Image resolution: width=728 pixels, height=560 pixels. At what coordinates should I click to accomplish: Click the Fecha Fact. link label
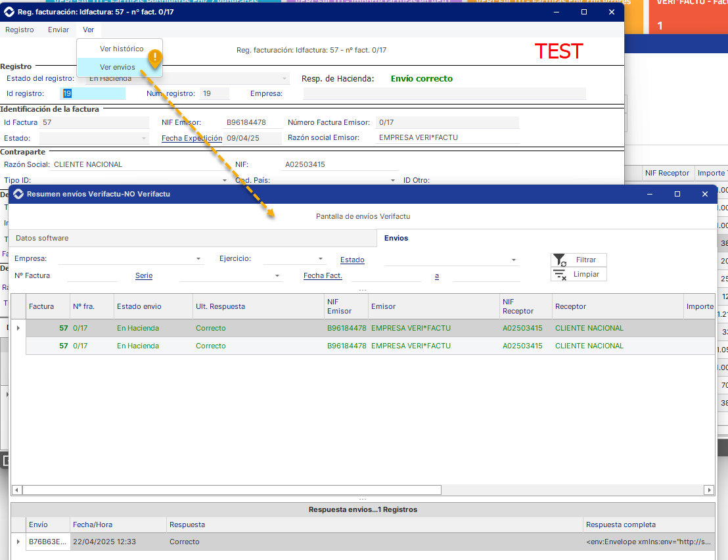(323, 276)
